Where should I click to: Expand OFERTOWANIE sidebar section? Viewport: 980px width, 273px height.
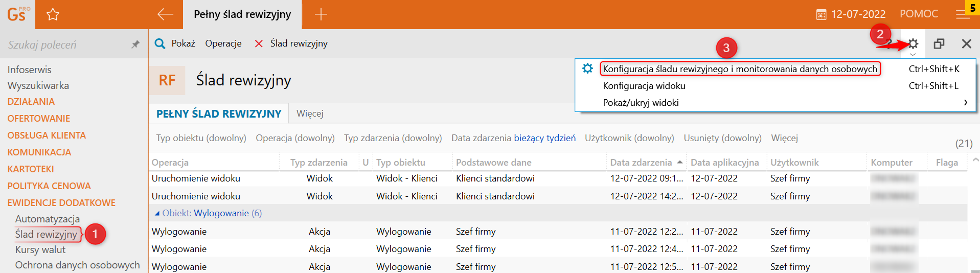[x=38, y=119]
